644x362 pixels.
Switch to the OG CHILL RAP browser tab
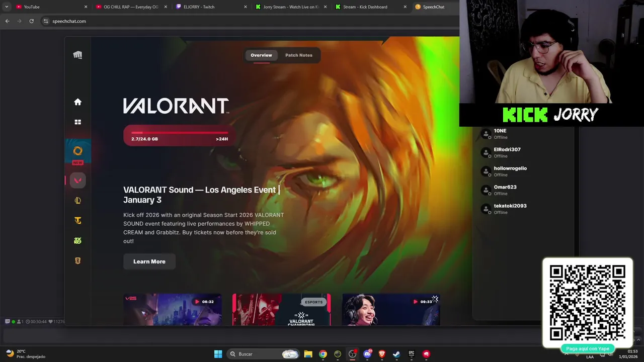pos(132,7)
